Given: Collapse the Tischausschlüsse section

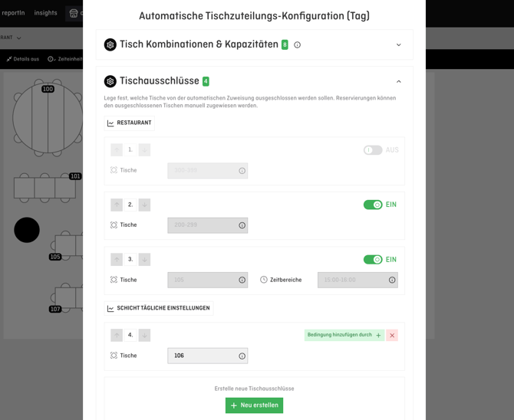Looking at the screenshot, I should click(x=398, y=81).
